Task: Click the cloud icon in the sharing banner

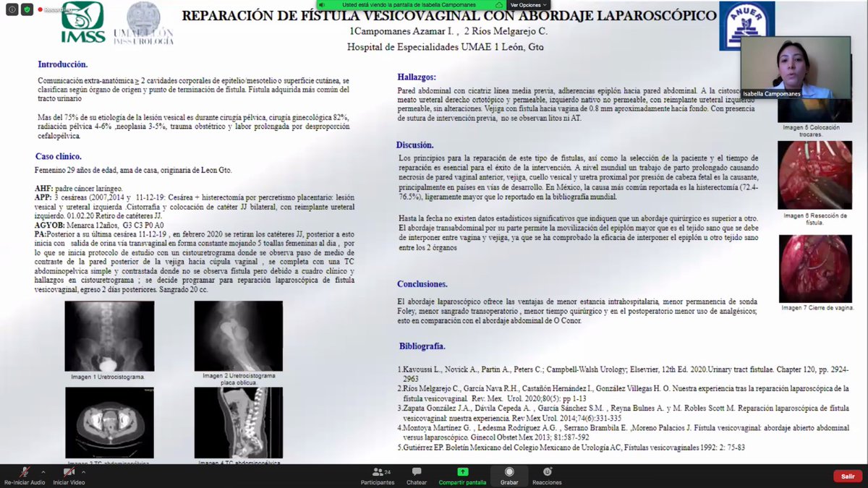Action: [499, 4]
